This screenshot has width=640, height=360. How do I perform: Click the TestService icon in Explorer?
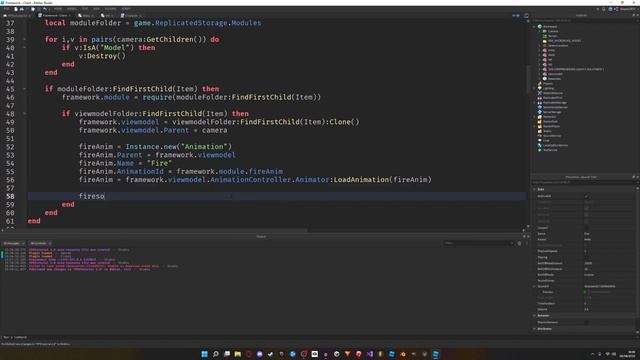tap(540, 150)
